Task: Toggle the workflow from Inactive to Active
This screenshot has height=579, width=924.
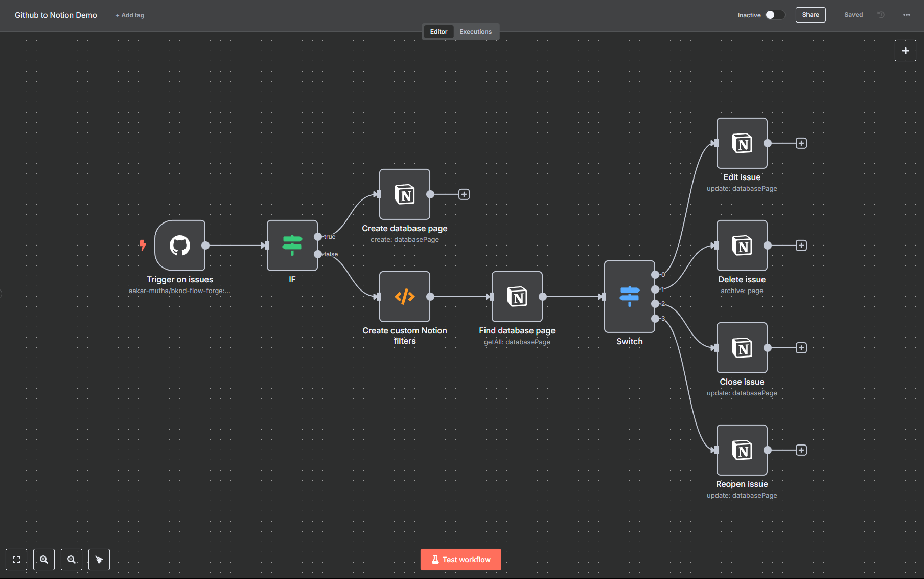Action: tap(774, 15)
